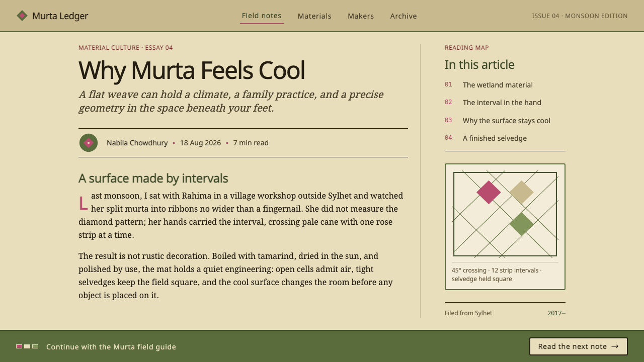Click the READING MAP label
The height and width of the screenshot is (362, 644).
coord(467,48)
